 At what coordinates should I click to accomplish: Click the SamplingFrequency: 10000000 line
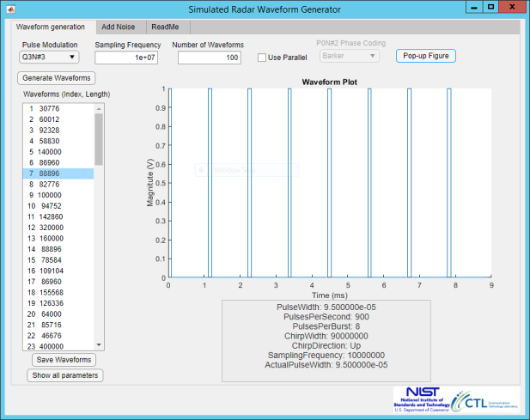click(326, 355)
